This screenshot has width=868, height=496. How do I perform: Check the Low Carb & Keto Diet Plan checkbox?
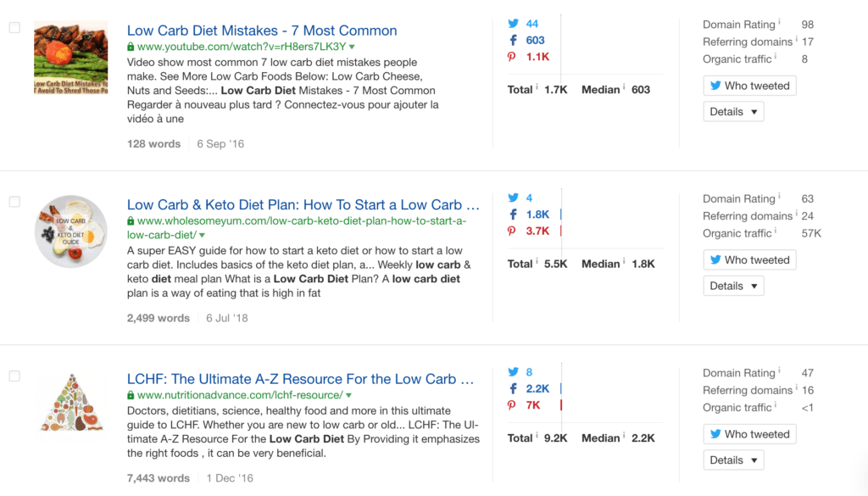pos(14,200)
